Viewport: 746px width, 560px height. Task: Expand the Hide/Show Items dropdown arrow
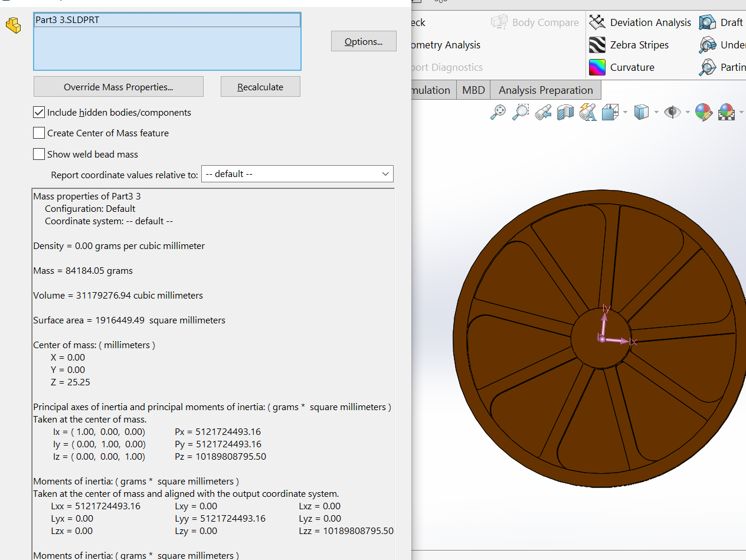coord(688,112)
